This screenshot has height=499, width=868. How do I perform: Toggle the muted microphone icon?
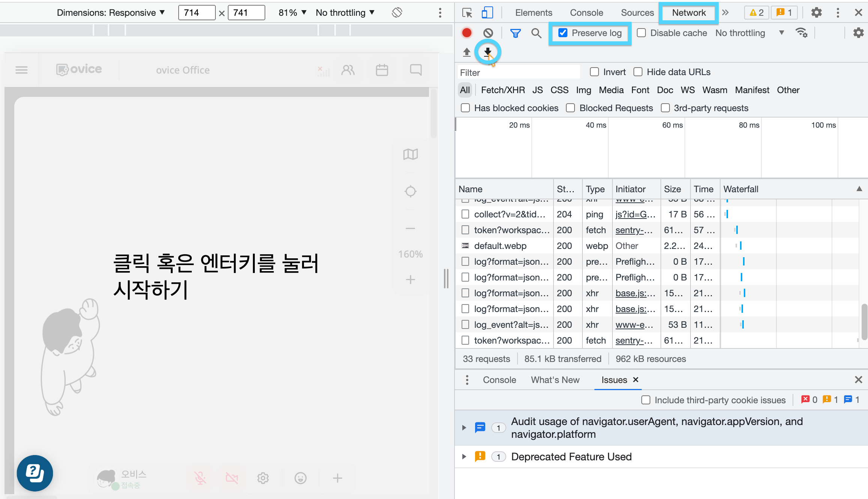pyautogui.click(x=200, y=478)
